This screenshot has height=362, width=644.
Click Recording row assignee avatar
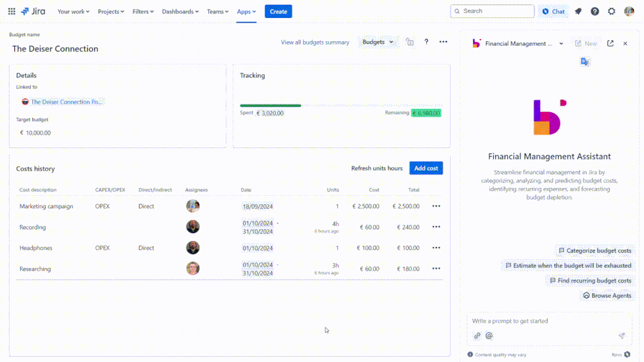pyautogui.click(x=193, y=227)
